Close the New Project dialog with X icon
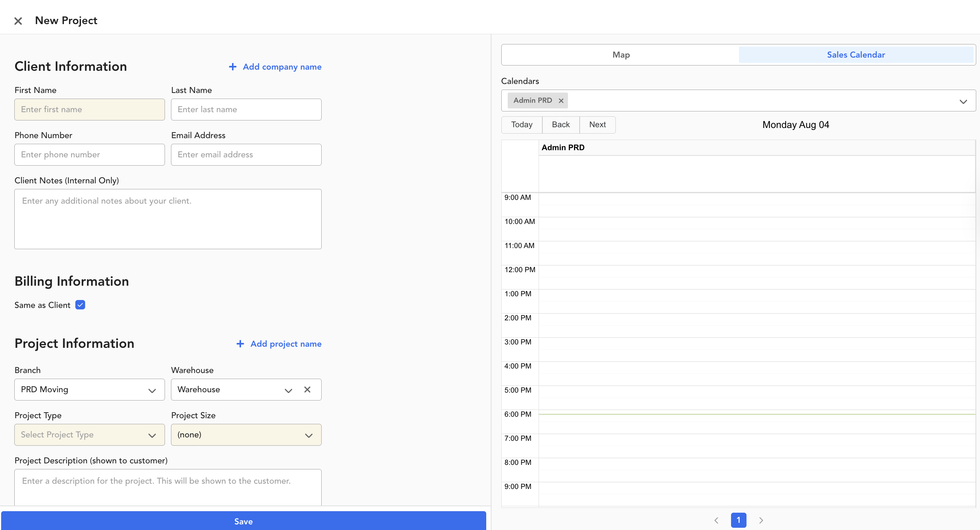The width and height of the screenshot is (980, 530). 18,21
